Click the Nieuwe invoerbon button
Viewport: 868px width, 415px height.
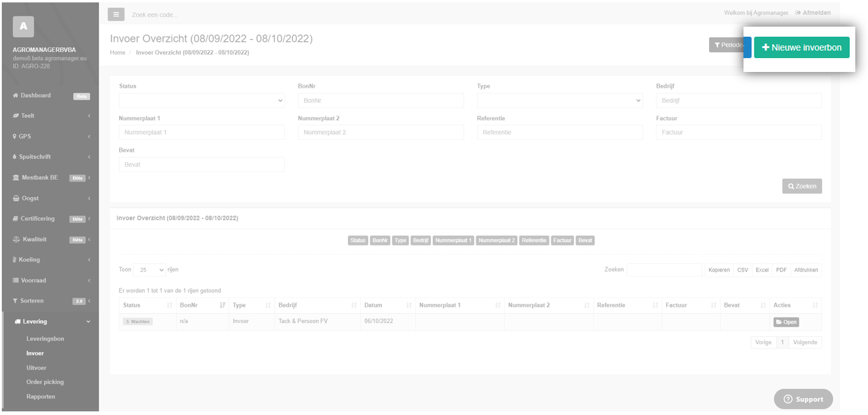click(802, 48)
